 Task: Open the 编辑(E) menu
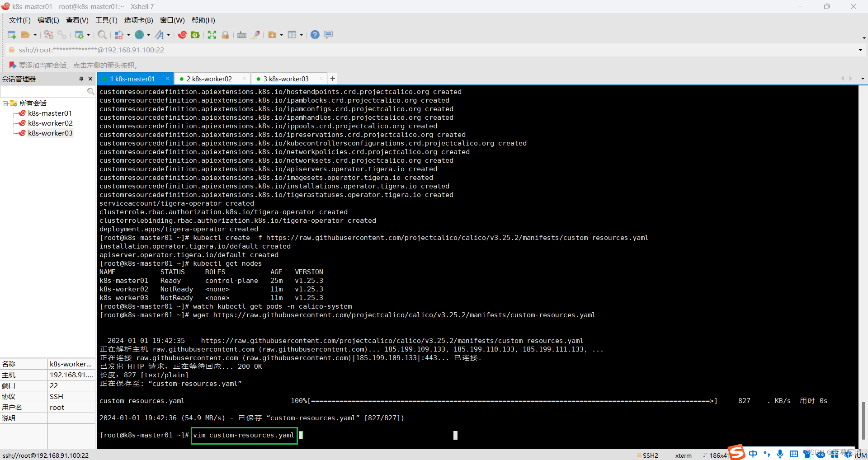point(48,20)
